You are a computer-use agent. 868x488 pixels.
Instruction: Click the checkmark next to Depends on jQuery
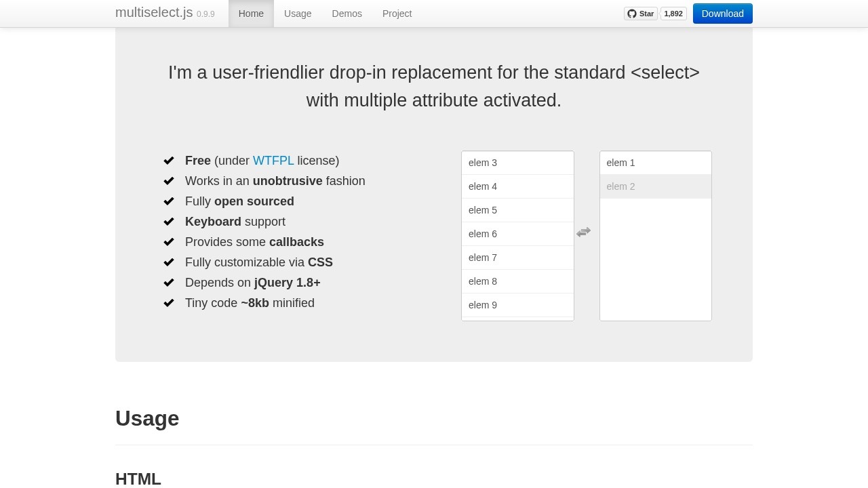pyautogui.click(x=169, y=283)
